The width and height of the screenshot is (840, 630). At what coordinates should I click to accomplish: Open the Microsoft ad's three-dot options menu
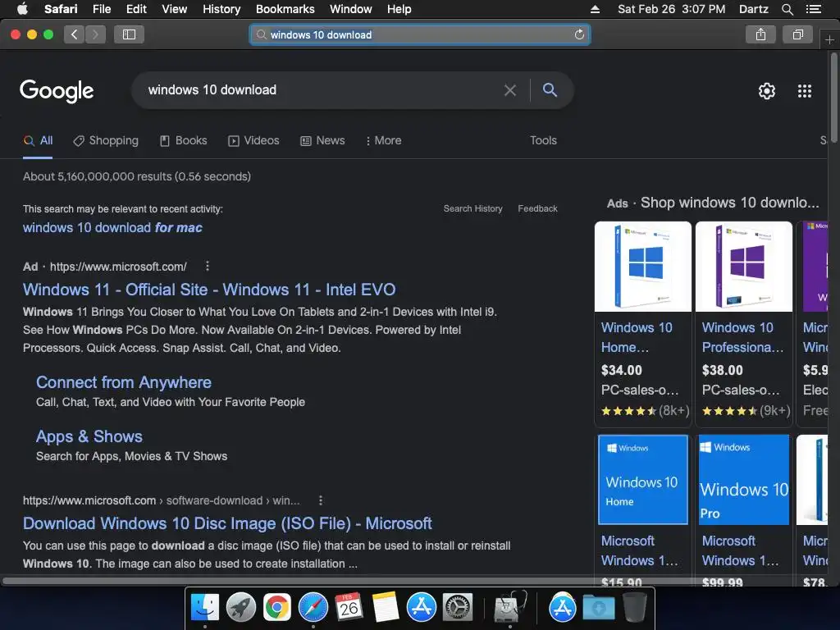point(208,266)
